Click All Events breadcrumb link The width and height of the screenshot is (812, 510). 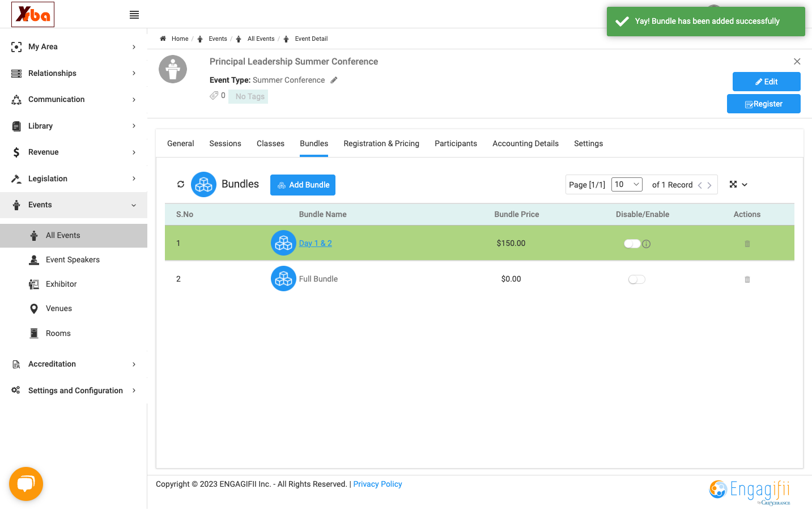[261, 39]
